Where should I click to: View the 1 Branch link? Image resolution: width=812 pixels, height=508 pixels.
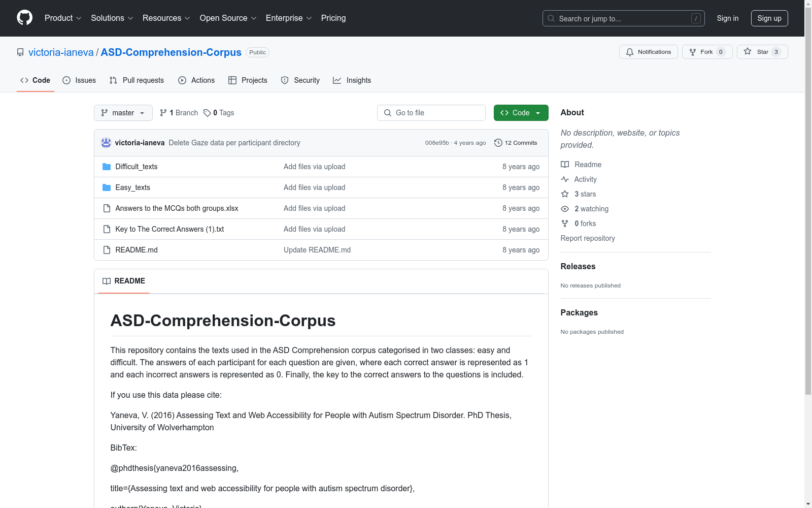(x=179, y=113)
